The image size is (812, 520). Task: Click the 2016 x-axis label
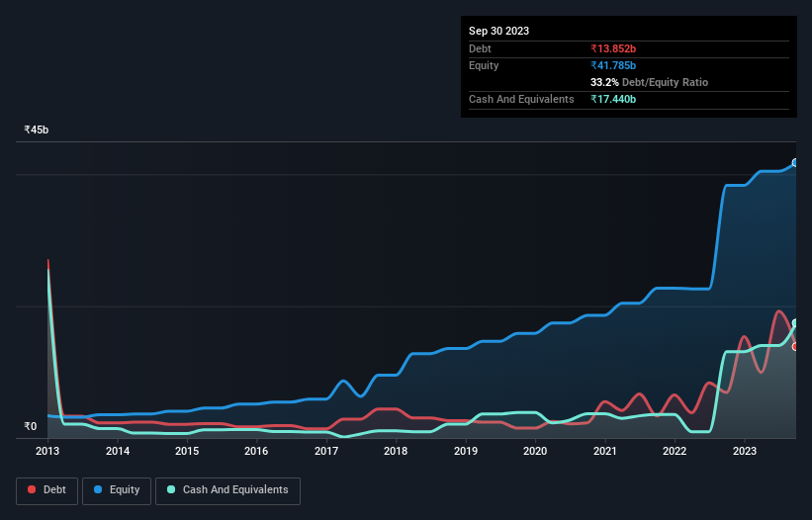[256, 451]
